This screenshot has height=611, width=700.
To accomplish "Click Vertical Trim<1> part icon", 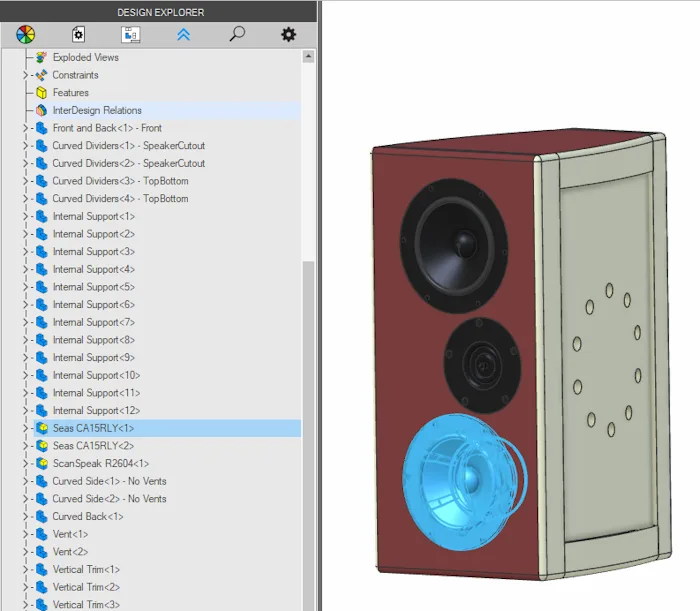I will coord(42,569).
